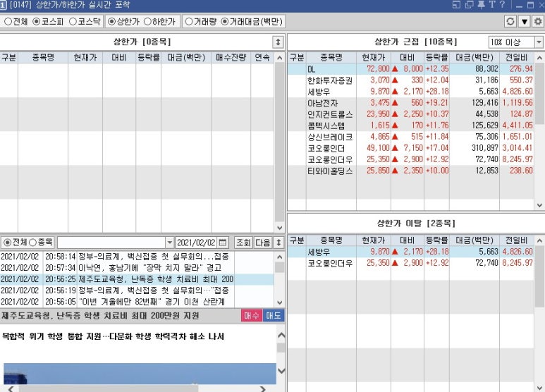Select the 코오롱인더우 row in 상한가 이탈 list

tap(411, 263)
